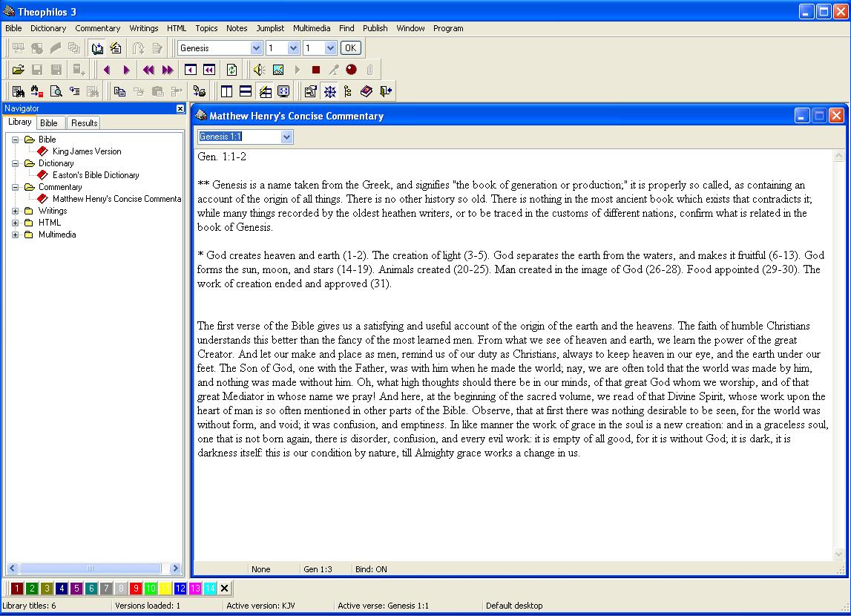Click the binoculars search icon on page
The width and height of the screenshot is (851, 616).
point(19,91)
